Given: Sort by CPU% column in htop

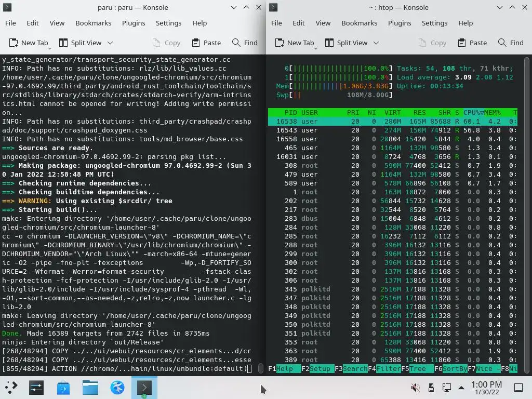Looking at the screenshot, I should 474,113.
